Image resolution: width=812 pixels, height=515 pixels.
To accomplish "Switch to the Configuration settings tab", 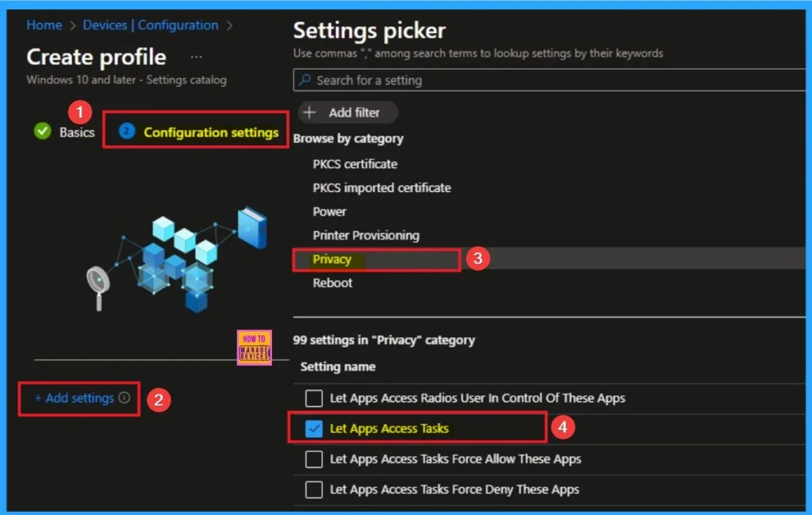I will (x=210, y=133).
